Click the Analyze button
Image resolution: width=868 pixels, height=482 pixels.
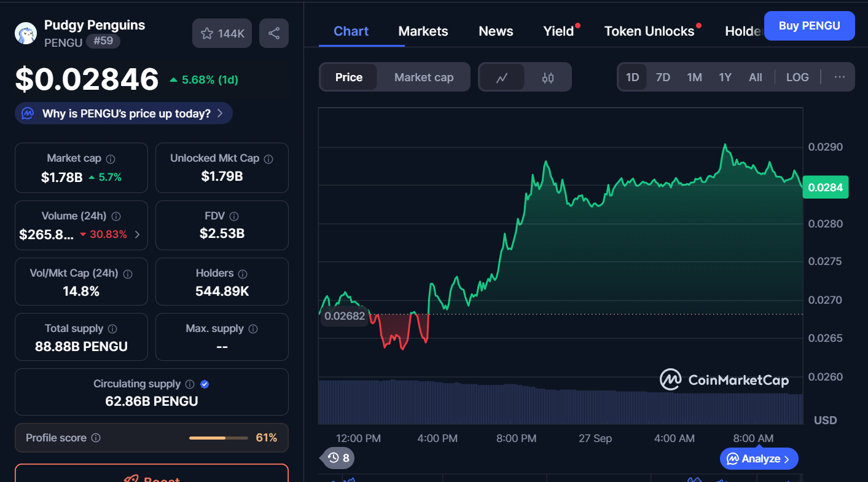(x=759, y=459)
